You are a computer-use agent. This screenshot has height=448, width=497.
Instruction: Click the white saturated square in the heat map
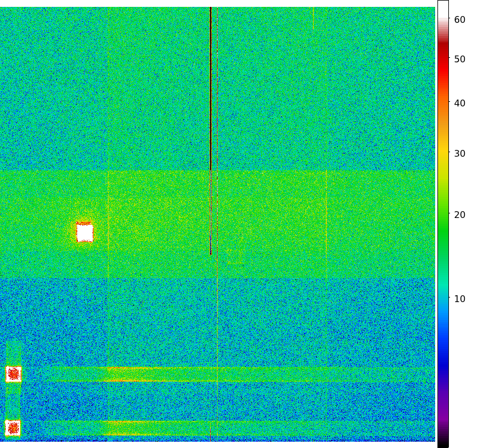click(85, 233)
